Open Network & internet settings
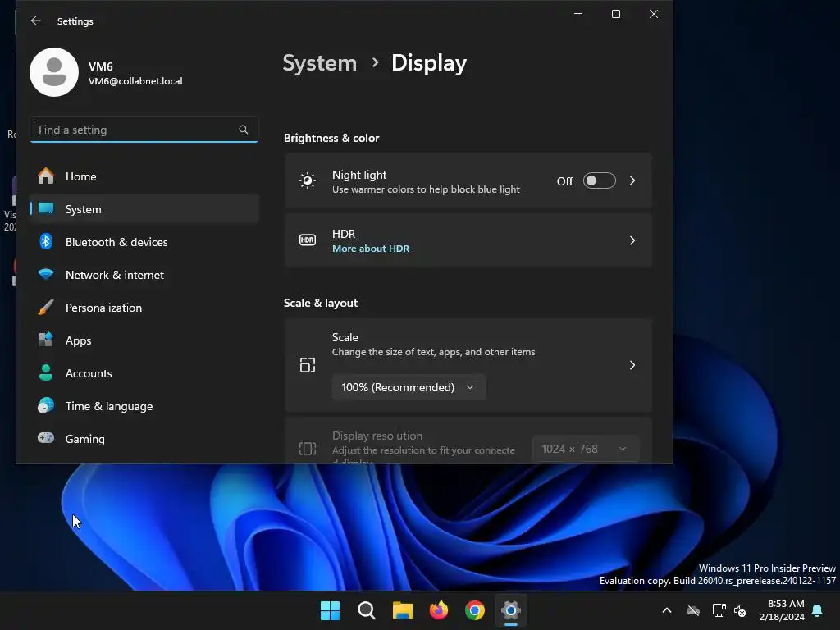Viewport: 840px width, 630px height. coord(144,274)
